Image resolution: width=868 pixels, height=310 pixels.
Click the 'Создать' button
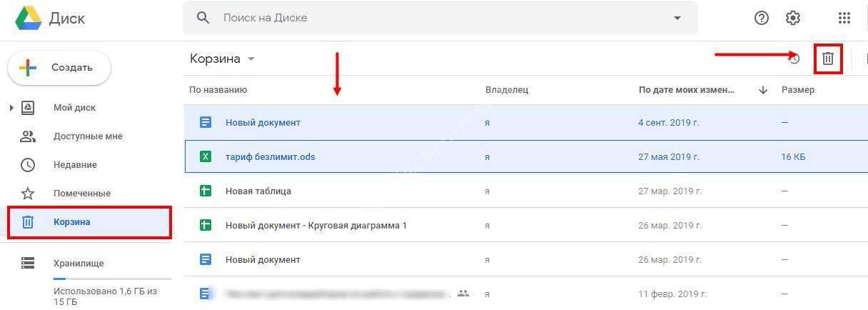[59, 68]
